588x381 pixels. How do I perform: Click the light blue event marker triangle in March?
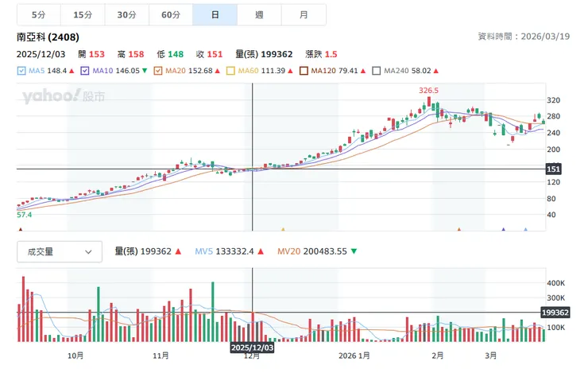tap(526, 229)
